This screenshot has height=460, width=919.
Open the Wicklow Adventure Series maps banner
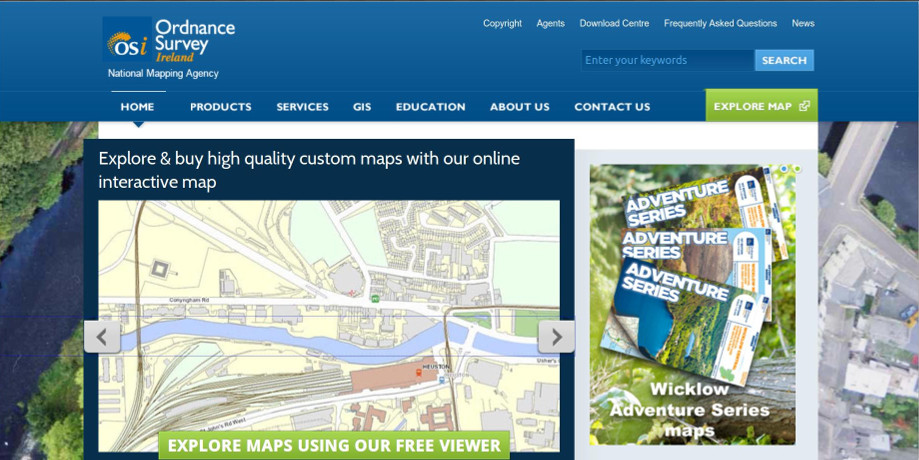[x=692, y=305]
